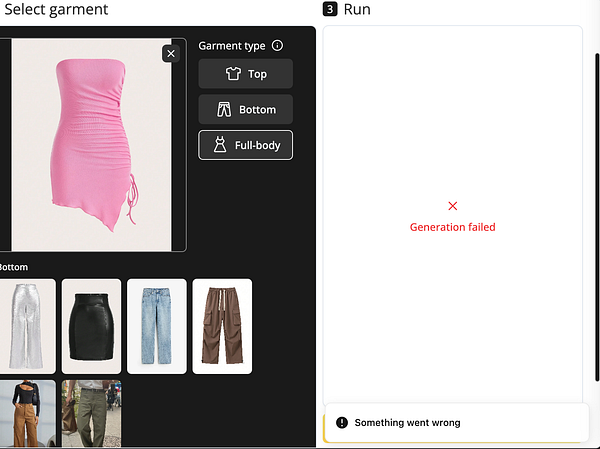Viewport: 600px width, 449px height.
Task: Select the Bottom garment type
Action: click(246, 109)
